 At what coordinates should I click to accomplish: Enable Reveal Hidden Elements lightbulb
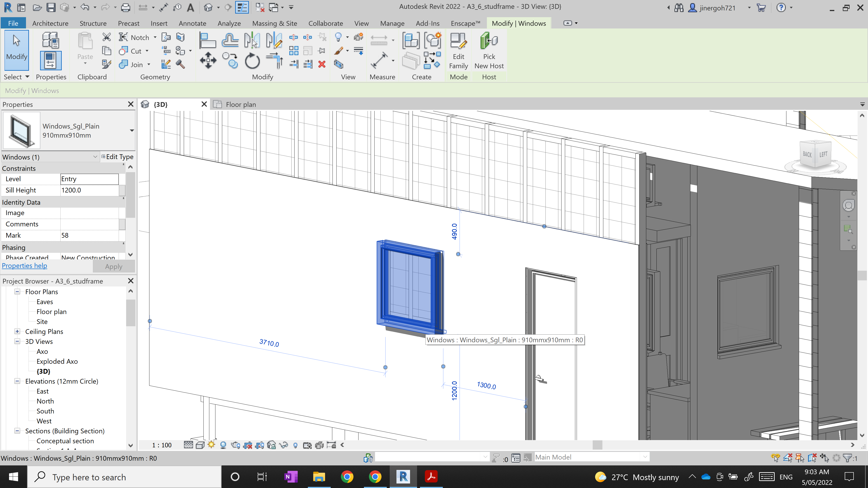(x=295, y=445)
